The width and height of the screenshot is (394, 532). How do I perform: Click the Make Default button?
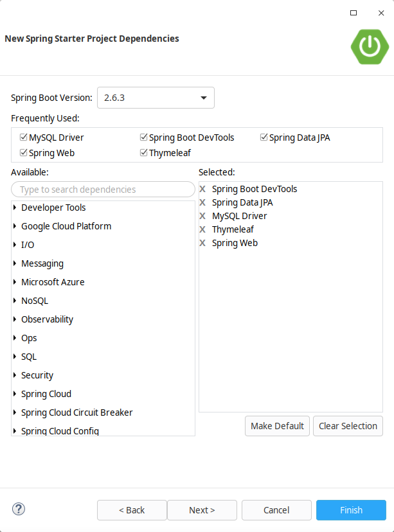[277, 426]
